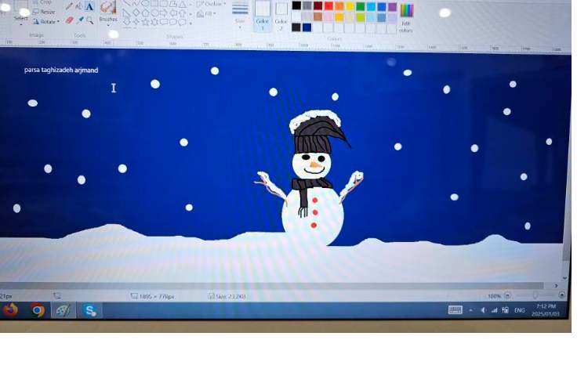Select the Pencil tool
588x376 pixels.
click(x=69, y=6)
